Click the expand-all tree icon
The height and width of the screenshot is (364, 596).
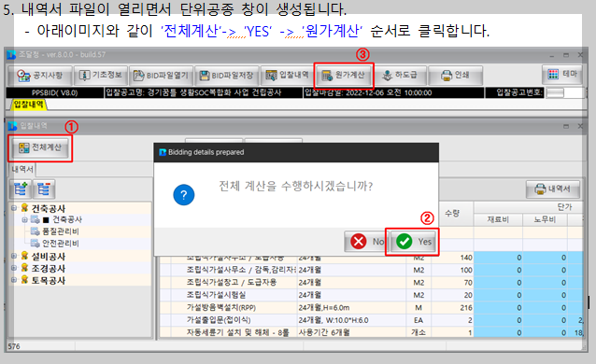(21, 189)
